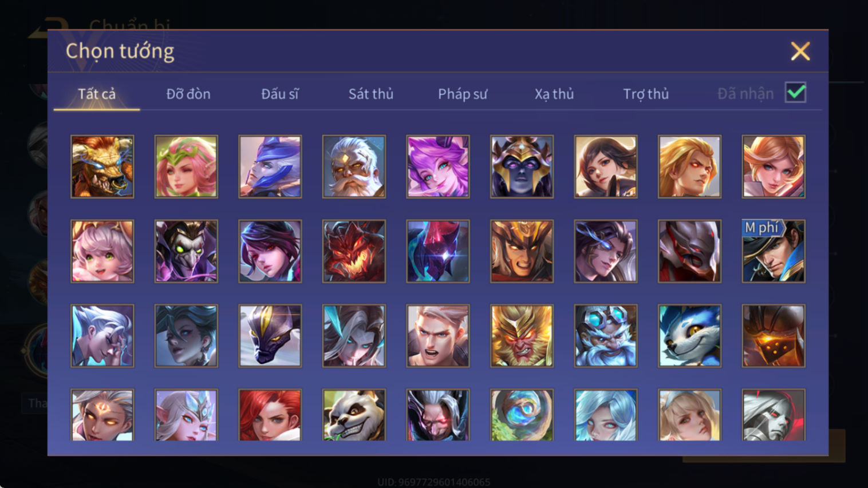868x488 pixels.
Task: Select the swirling blue orb hero portrait
Action: [522, 415]
